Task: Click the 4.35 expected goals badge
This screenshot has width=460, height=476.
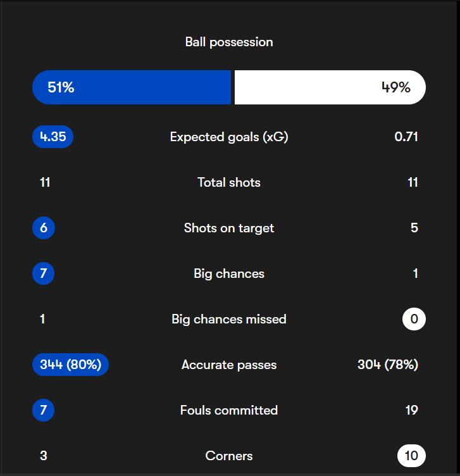Action: pyautogui.click(x=53, y=137)
